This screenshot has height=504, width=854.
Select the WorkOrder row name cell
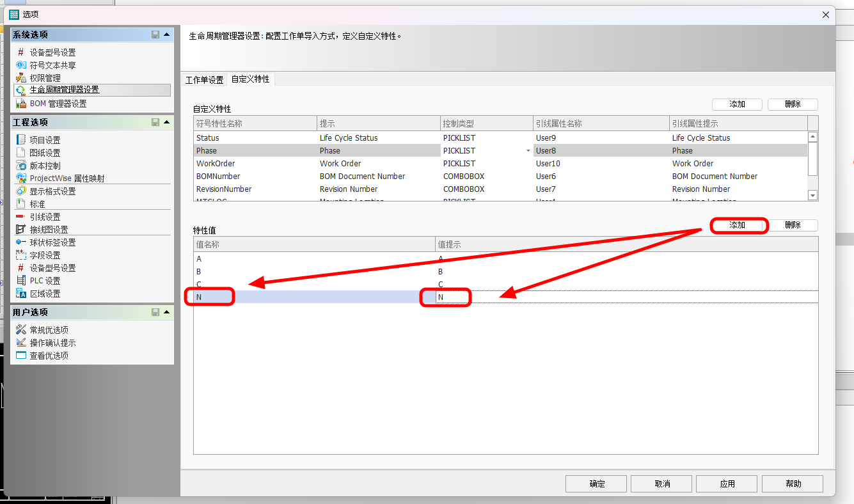[255, 164]
